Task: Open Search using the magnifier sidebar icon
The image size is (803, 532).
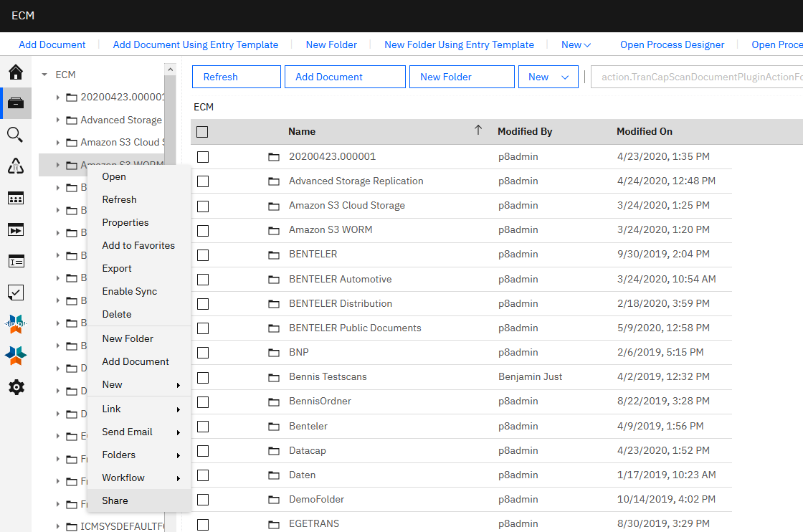Action: (16, 134)
